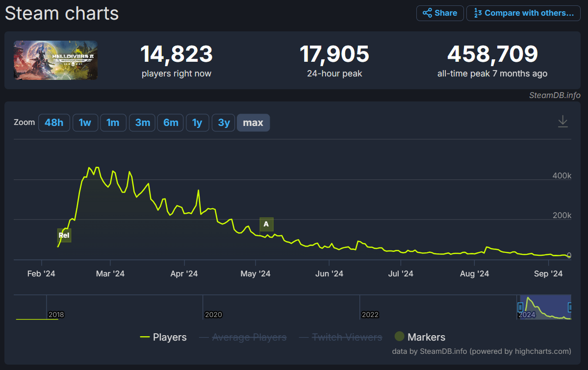The height and width of the screenshot is (370, 588).
Task: Switch chart zoom to 1y
Action: 197,123
